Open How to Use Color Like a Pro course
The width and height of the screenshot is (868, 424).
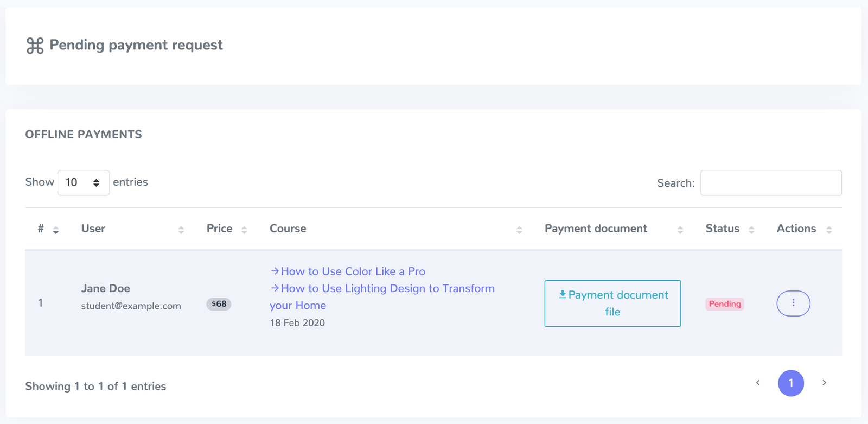point(353,271)
